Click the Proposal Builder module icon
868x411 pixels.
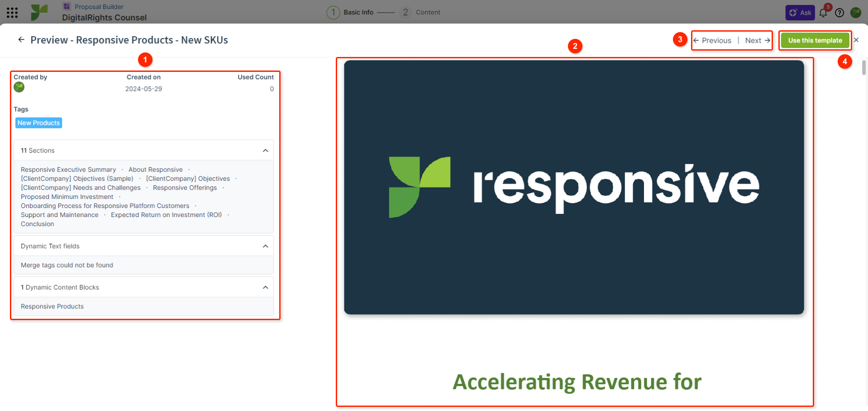tap(67, 6)
